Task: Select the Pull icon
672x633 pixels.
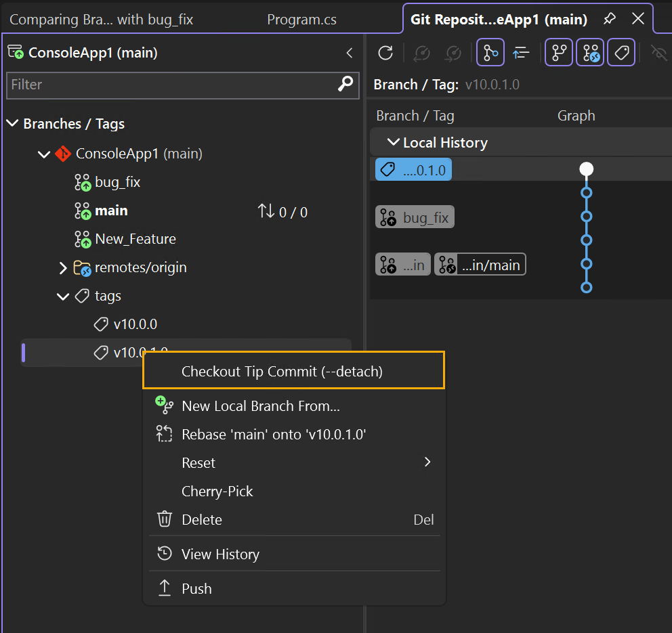Action: click(x=453, y=52)
